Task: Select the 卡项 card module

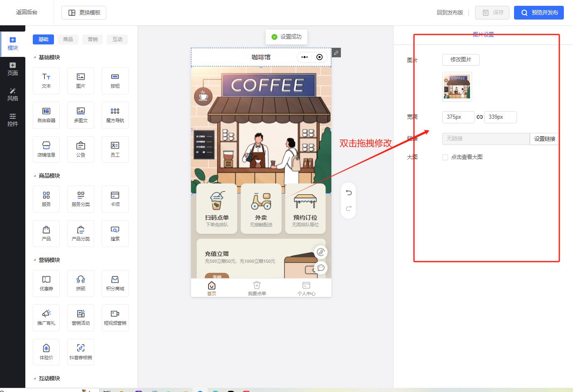Action: point(115,199)
